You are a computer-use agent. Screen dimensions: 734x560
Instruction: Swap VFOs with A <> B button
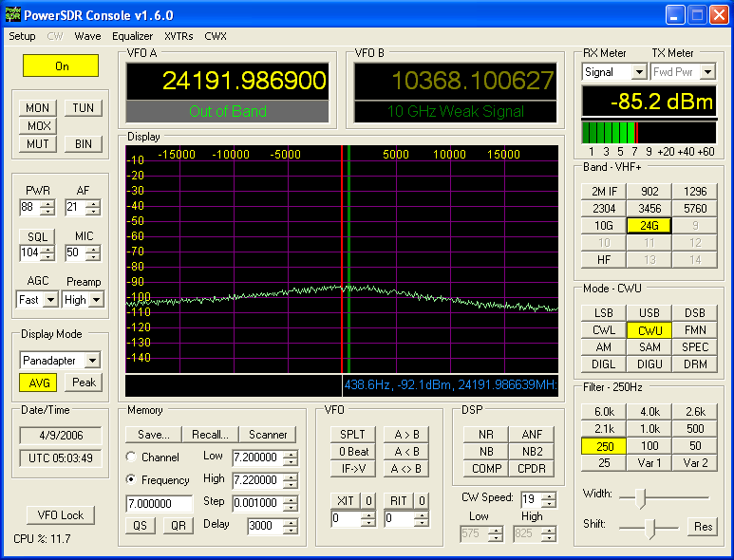(405, 469)
